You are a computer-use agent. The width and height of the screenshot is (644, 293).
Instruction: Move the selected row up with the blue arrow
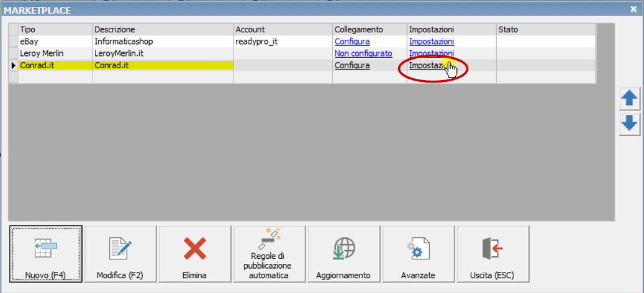pos(630,98)
